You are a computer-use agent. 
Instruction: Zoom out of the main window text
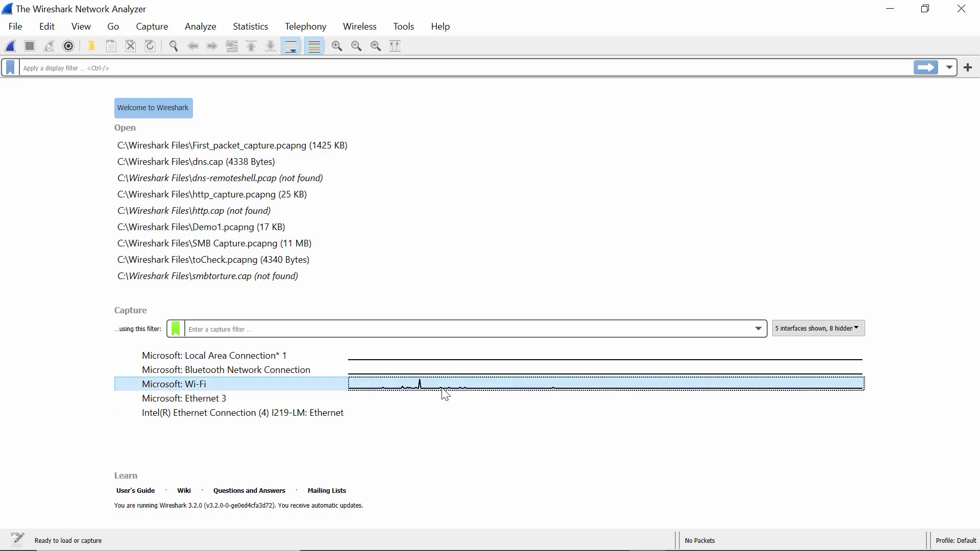[x=356, y=46]
